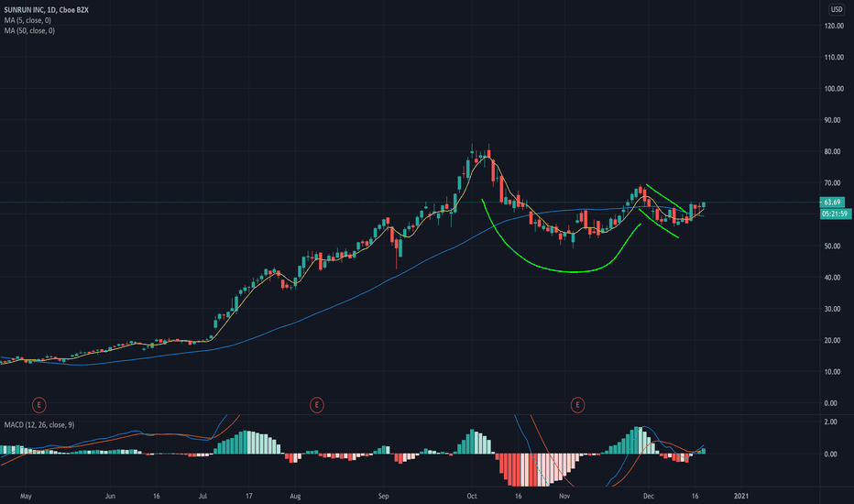The height and width of the screenshot is (504, 854).
Task: Click the Sep date axis label
Action: point(383,497)
